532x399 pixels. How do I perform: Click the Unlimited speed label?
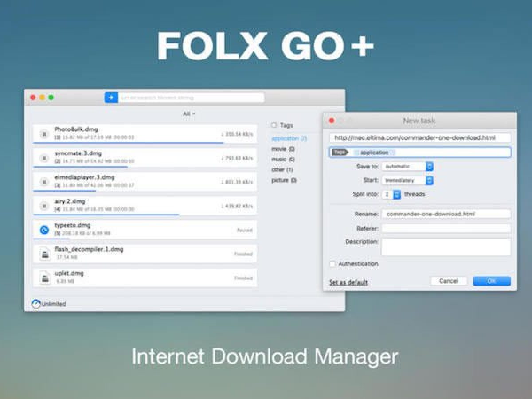pyautogui.click(x=54, y=304)
